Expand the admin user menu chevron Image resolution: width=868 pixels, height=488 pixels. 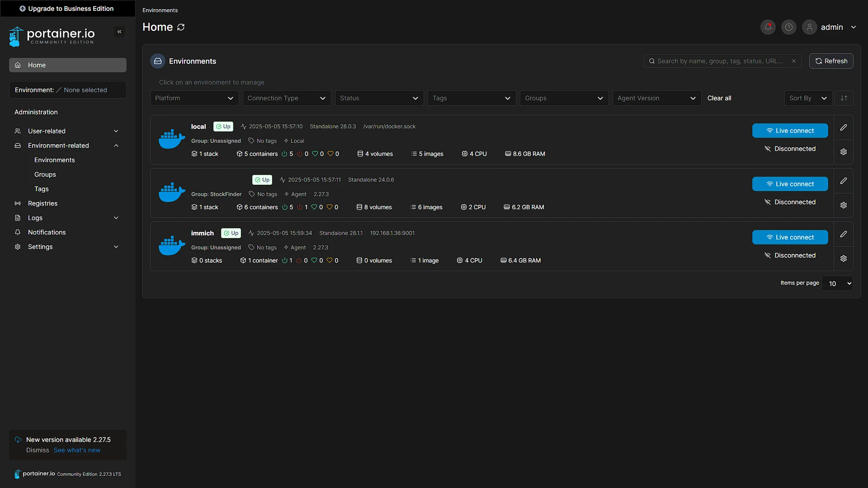pyautogui.click(x=854, y=27)
